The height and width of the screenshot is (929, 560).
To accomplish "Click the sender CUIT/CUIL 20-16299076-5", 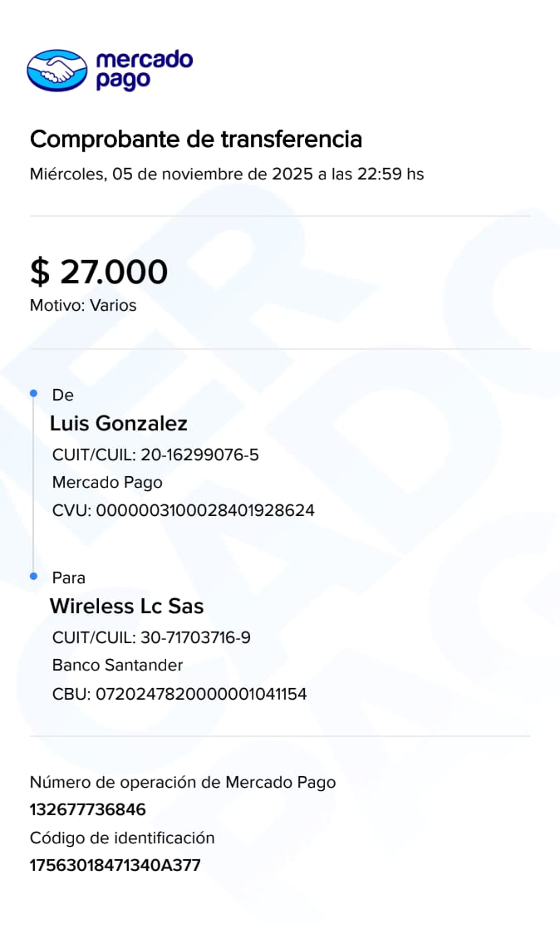I will coord(161,455).
